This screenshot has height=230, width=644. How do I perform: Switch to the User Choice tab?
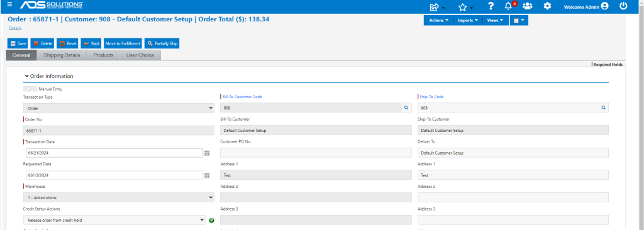pyautogui.click(x=140, y=55)
